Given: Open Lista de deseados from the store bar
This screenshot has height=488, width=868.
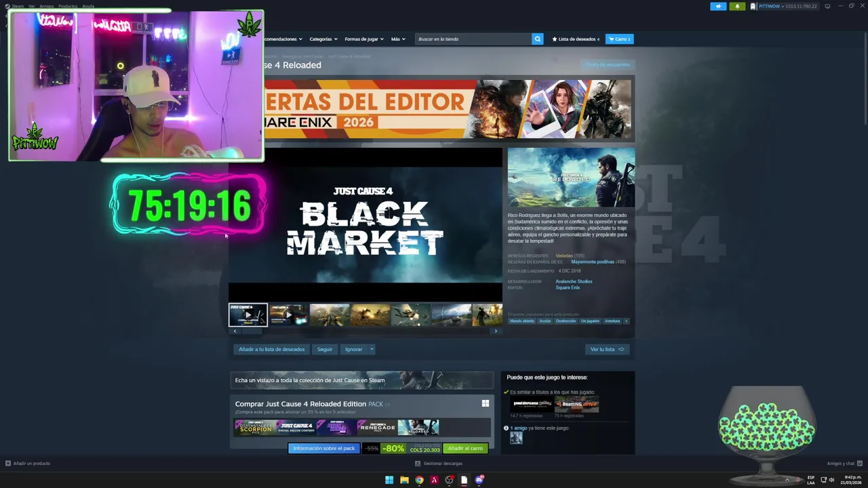Looking at the screenshot, I should (x=576, y=39).
